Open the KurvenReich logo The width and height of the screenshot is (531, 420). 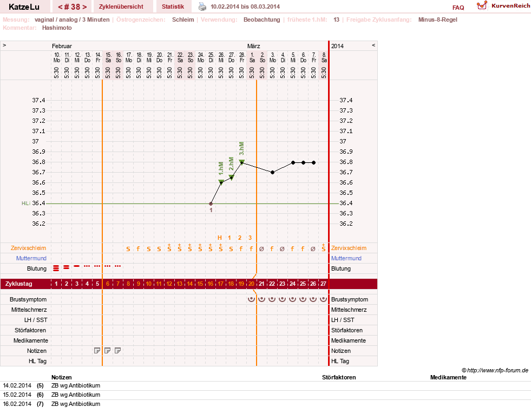click(x=503, y=6)
